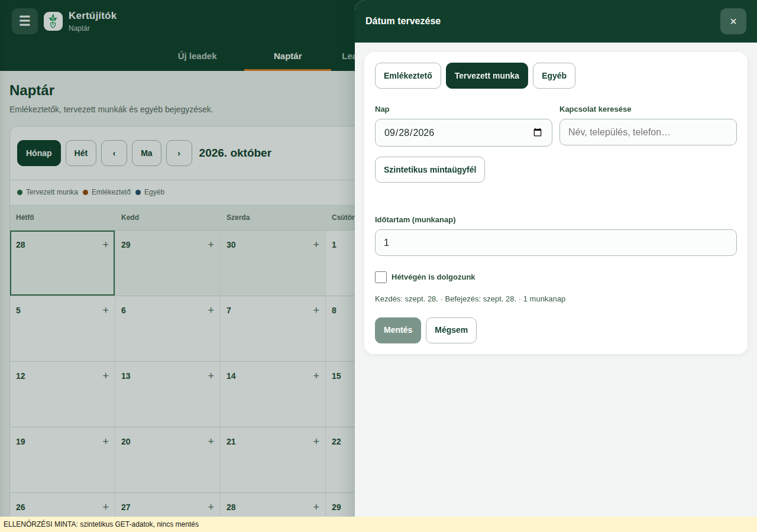This screenshot has height=532, width=757.
Task: Switch calendar to Hét view
Action: 81,153
